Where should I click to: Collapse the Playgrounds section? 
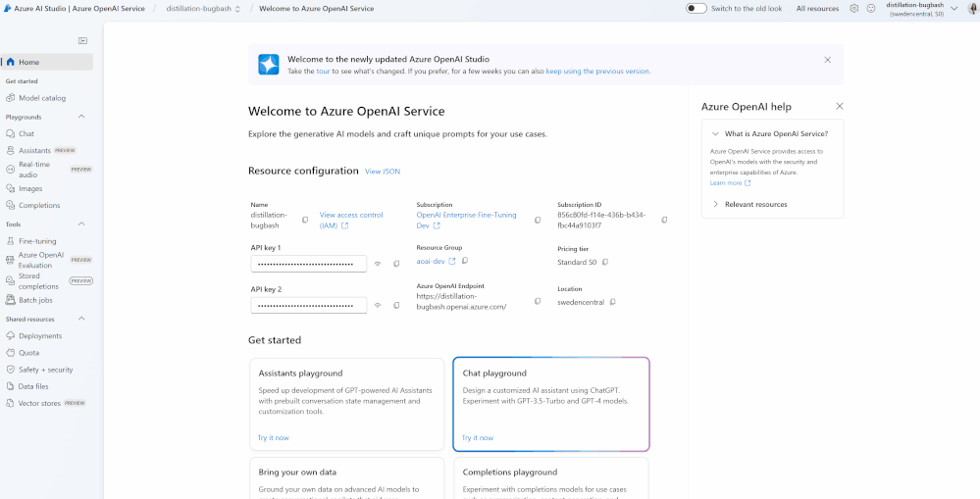pos(81,117)
